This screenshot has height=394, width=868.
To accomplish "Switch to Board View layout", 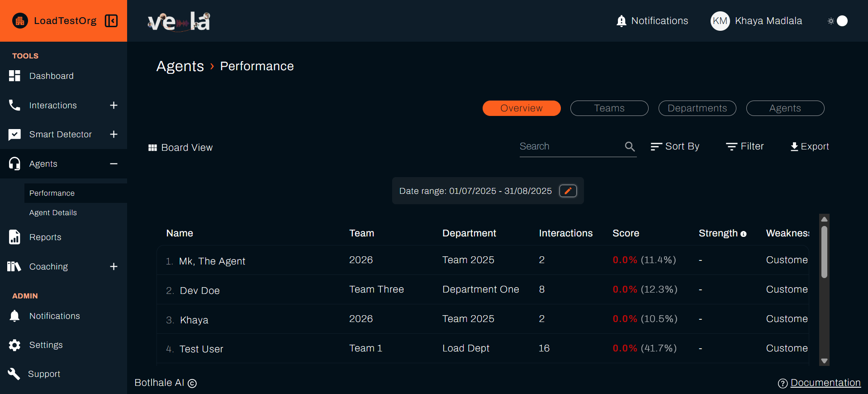I will coord(180,148).
